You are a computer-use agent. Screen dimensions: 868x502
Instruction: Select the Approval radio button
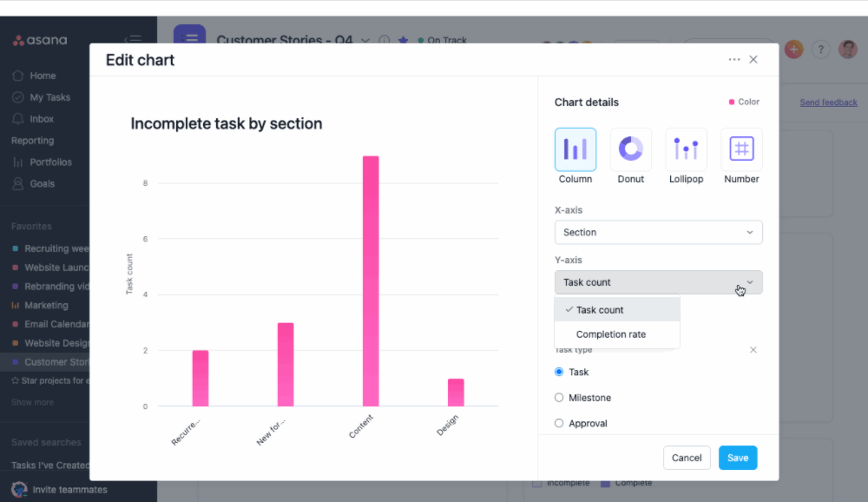[558, 423]
